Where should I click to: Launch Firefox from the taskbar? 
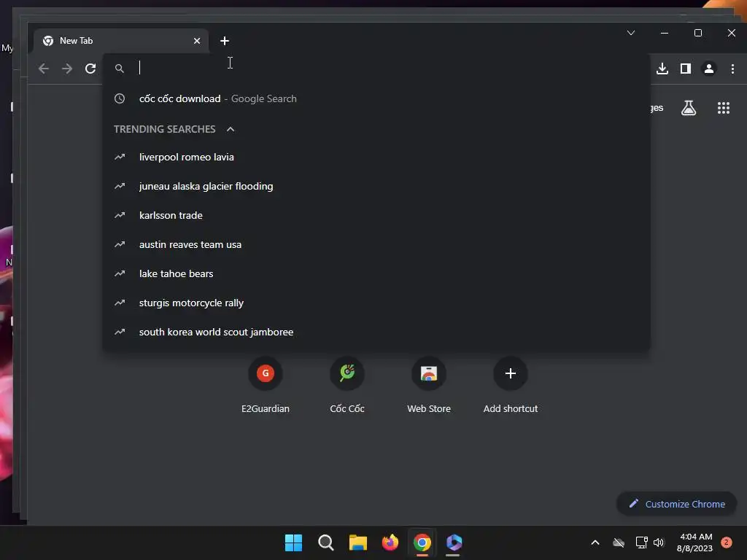coord(390,542)
